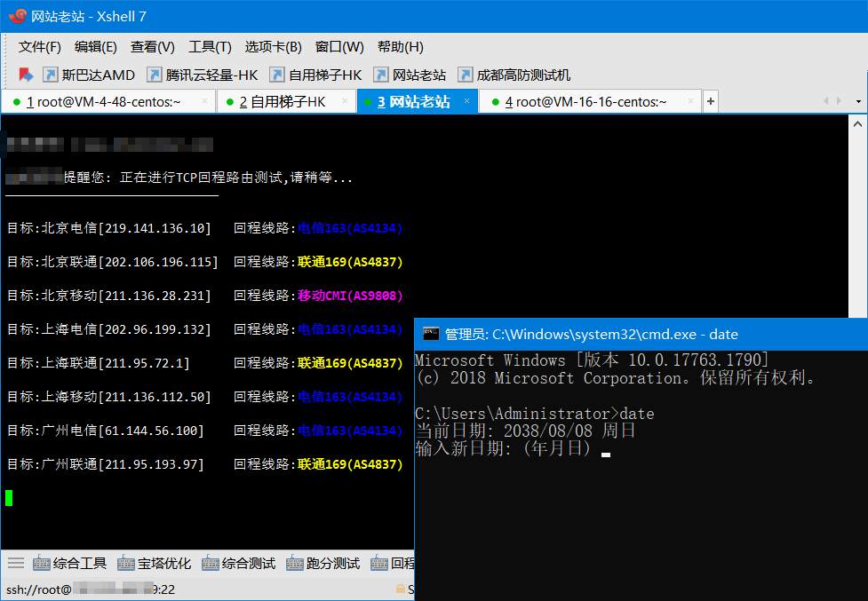Open the quick command hamburger menu
This screenshot has height=601, width=868.
point(14,563)
